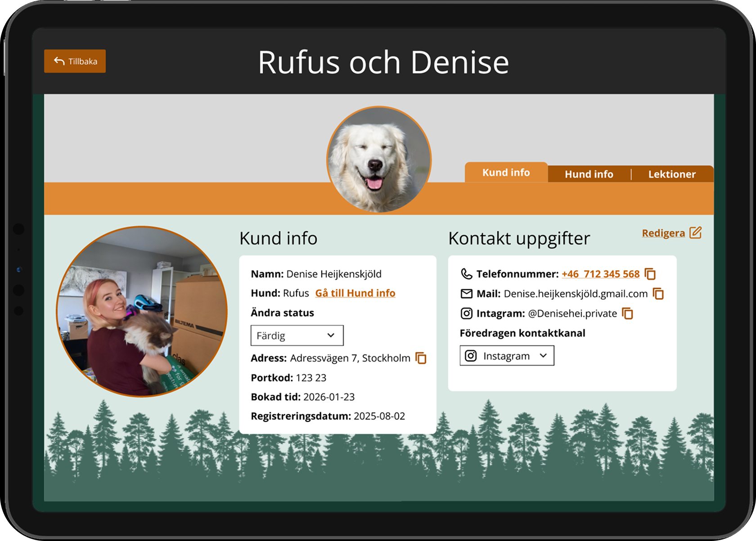756x541 pixels.
Task: Click the envelope icon beside Mail
Action: 467,294
